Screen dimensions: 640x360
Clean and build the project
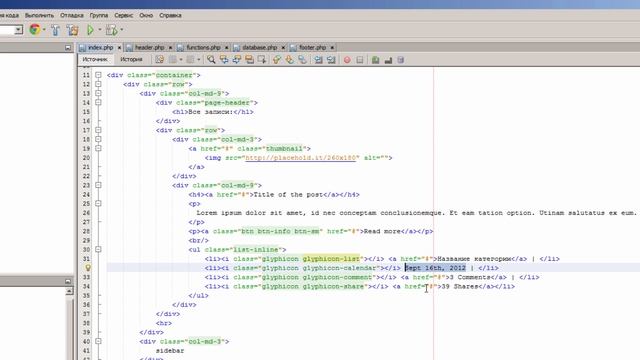pos(73,30)
